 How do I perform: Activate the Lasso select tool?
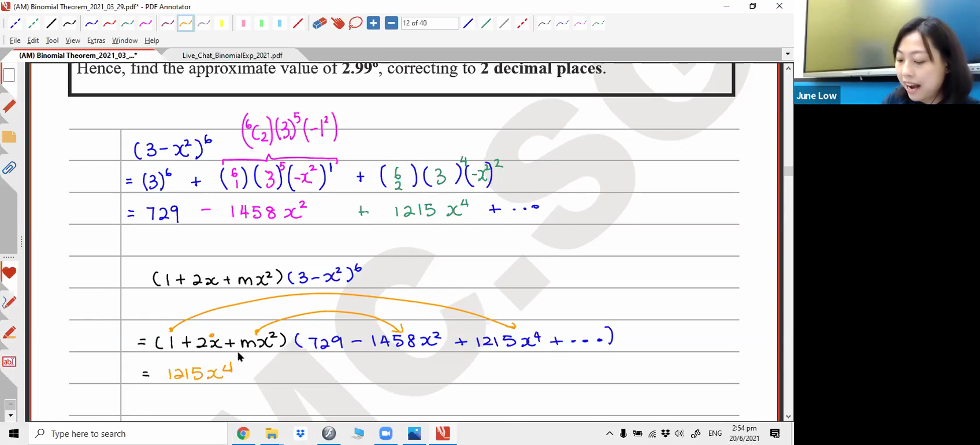click(355, 24)
